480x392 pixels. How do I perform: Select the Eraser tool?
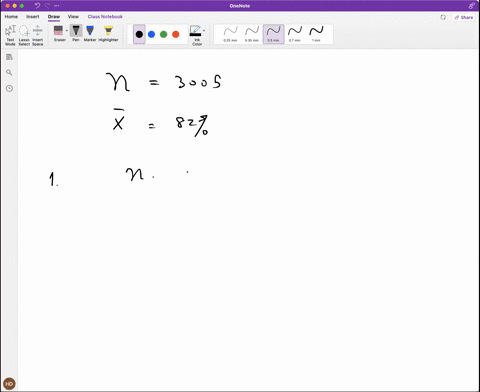pyautogui.click(x=58, y=33)
